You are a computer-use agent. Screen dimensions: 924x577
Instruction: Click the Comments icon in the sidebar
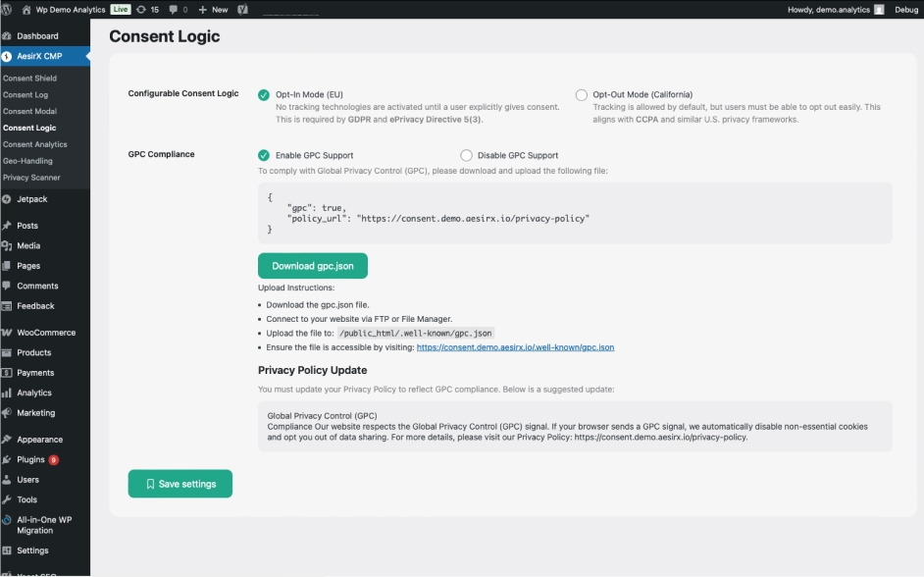click(x=7, y=286)
